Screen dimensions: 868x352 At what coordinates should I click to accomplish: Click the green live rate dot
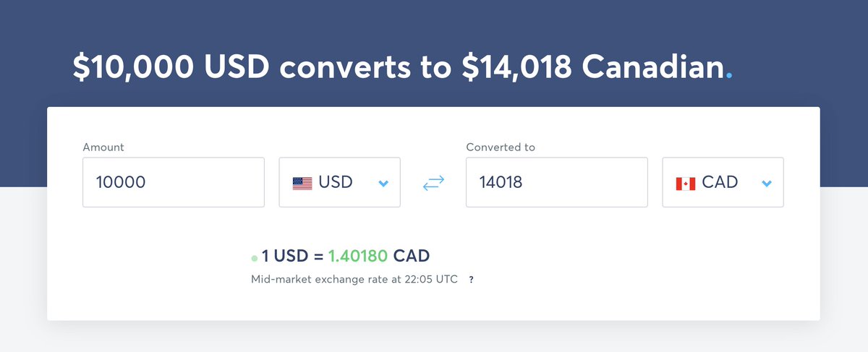coord(254,257)
